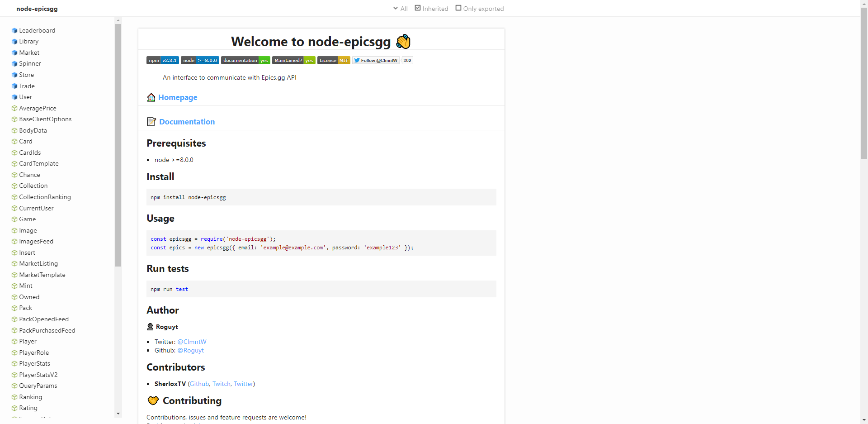Click the interface icon beside Card
Viewport: 868px width, 424px height.
tap(14, 141)
